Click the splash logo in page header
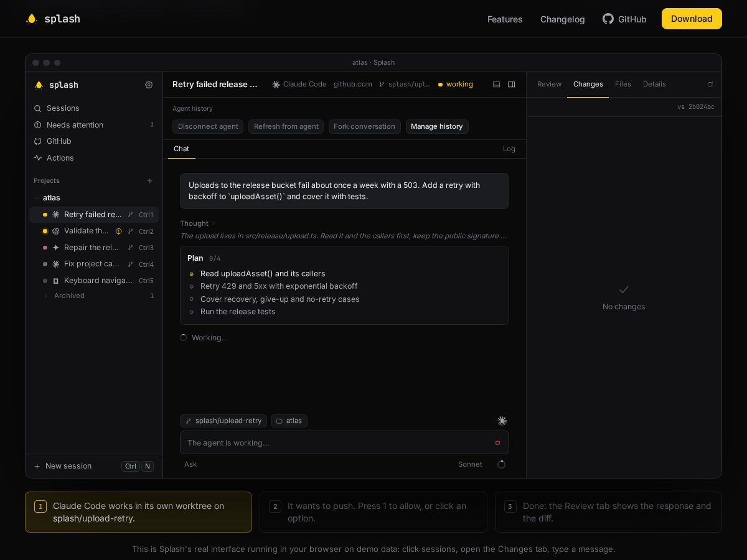 53,19
